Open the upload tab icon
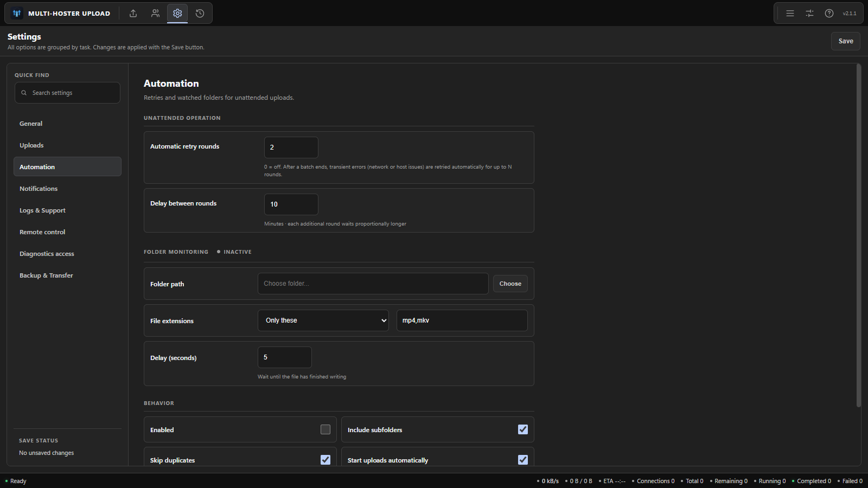Image resolution: width=868 pixels, height=488 pixels. point(133,14)
